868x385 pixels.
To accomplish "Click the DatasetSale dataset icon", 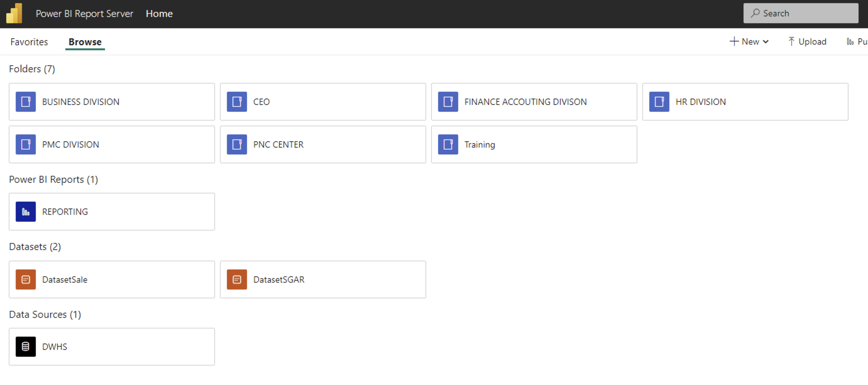I will 25,279.
